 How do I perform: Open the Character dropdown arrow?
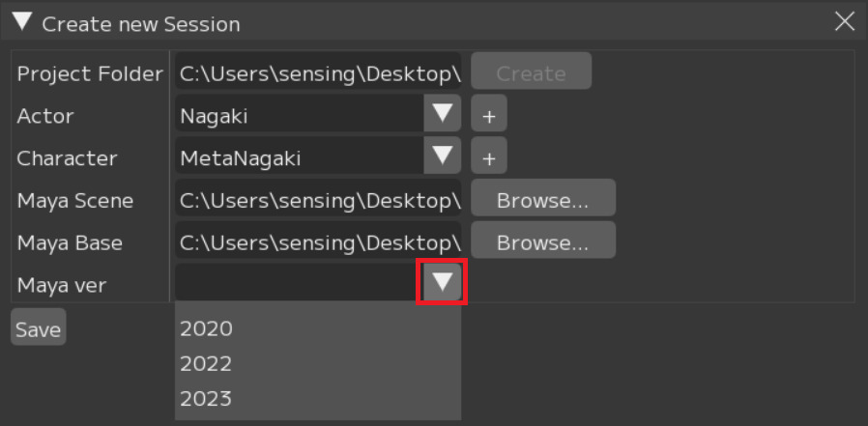point(443,156)
